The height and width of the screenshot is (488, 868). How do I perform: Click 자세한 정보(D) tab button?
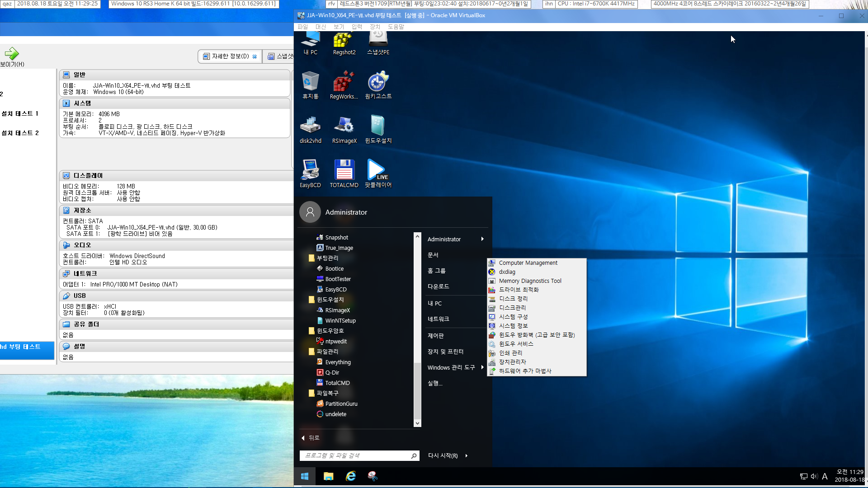[x=230, y=56]
